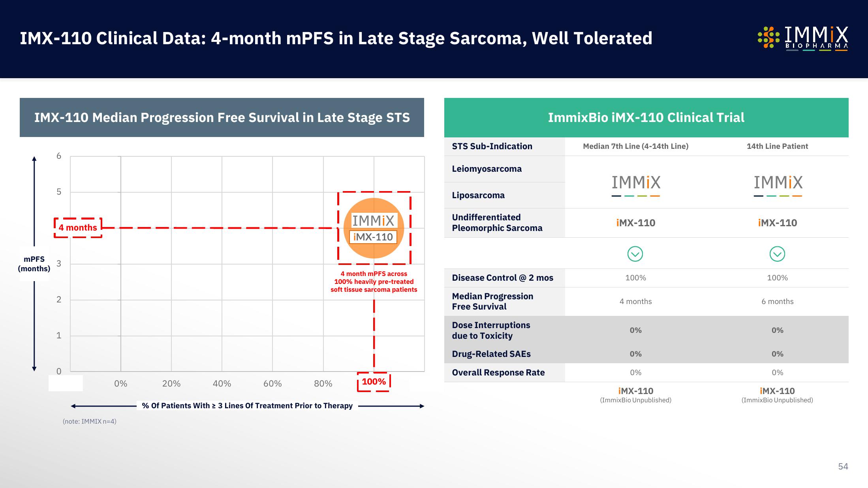
Task: Click the '4 months' red dashed label
Action: coord(78,227)
